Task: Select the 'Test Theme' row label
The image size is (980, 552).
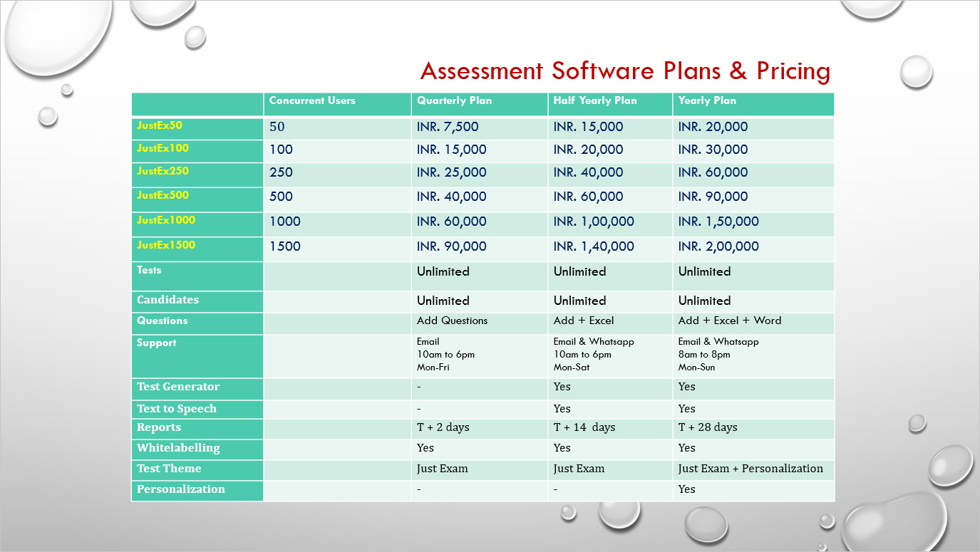Action: pyautogui.click(x=169, y=469)
